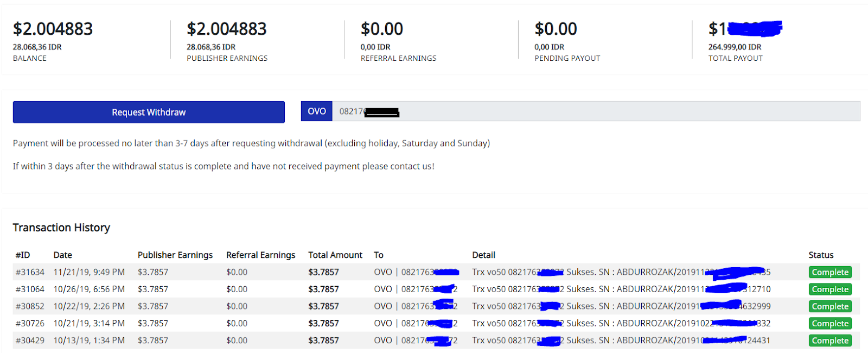This screenshot has width=868, height=353.
Task: Click the Request Withdraw button
Action: pos(149,112)
